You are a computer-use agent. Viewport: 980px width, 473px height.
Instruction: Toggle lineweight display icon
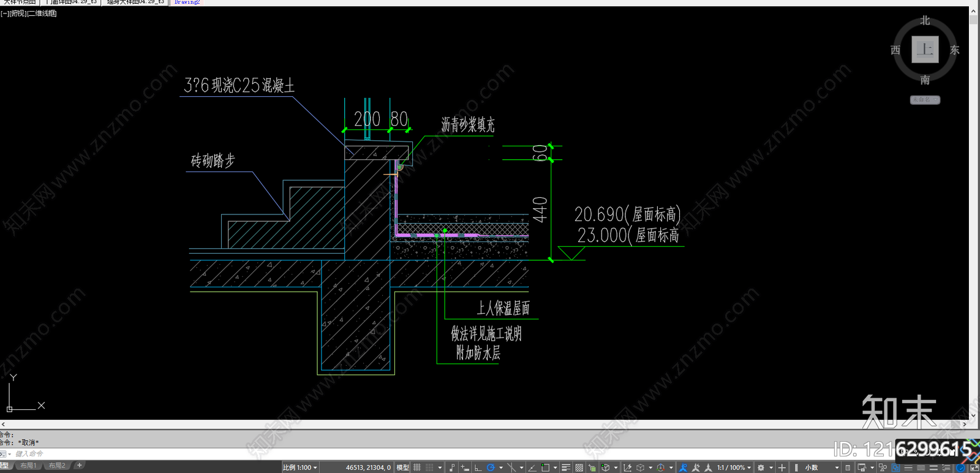(565, 467)
